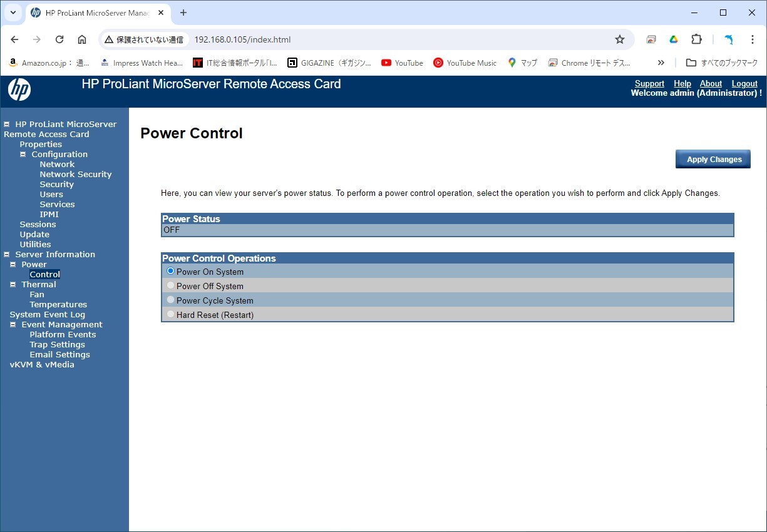
Task: Open IPMI configuration in the sidebar
Action: coord(49,214)
